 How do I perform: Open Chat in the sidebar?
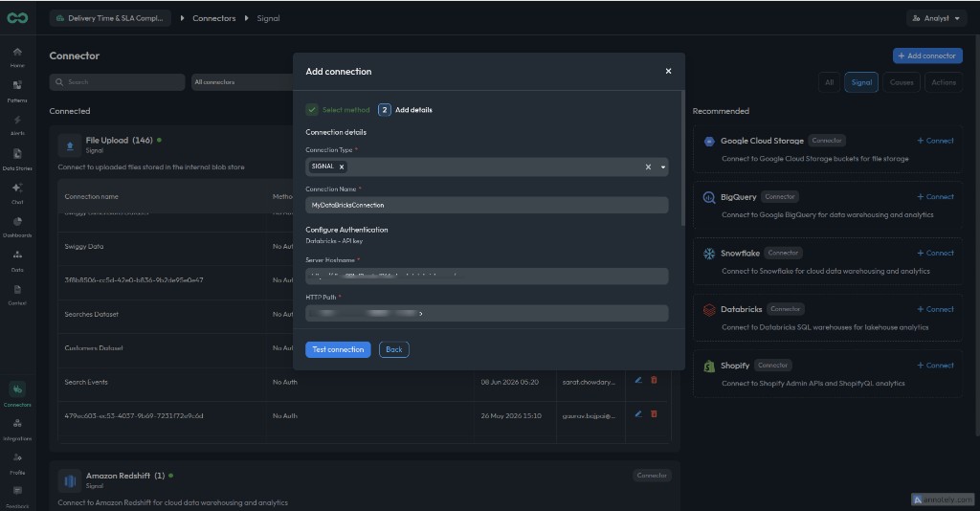(17, 192)
